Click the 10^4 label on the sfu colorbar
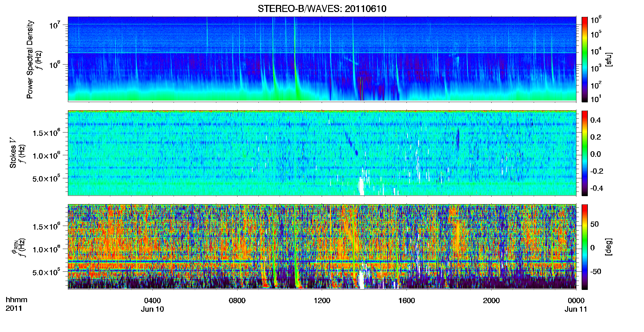 coord(596,51)
